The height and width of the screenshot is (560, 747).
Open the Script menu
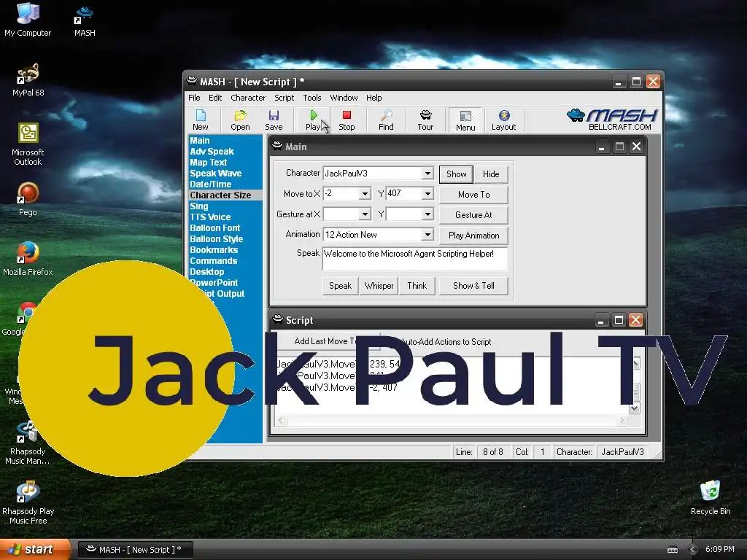tap(284, 98)
